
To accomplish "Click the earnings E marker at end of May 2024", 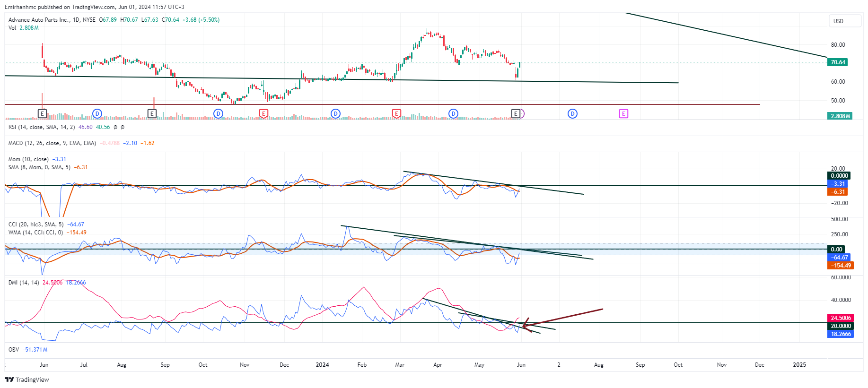I will point(516,113).
